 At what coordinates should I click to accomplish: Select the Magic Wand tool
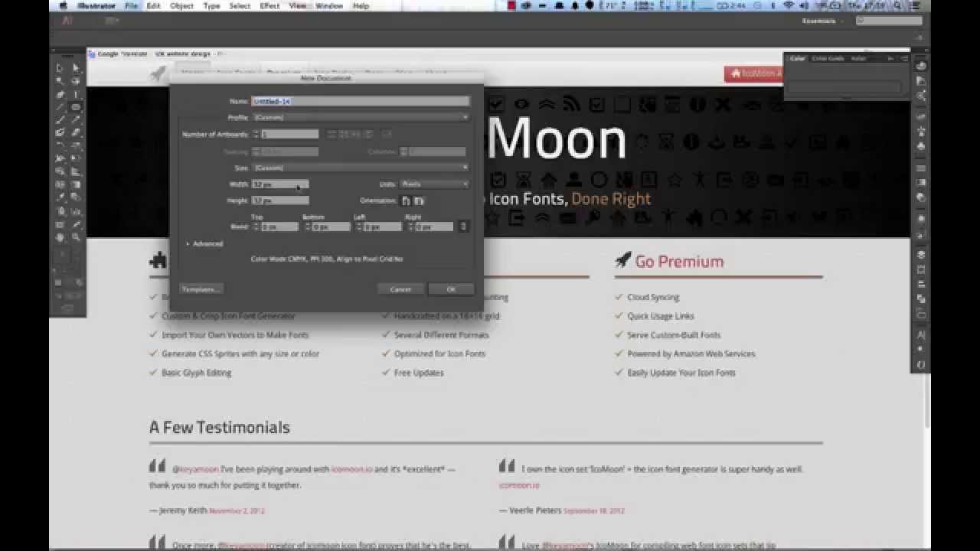60,81
